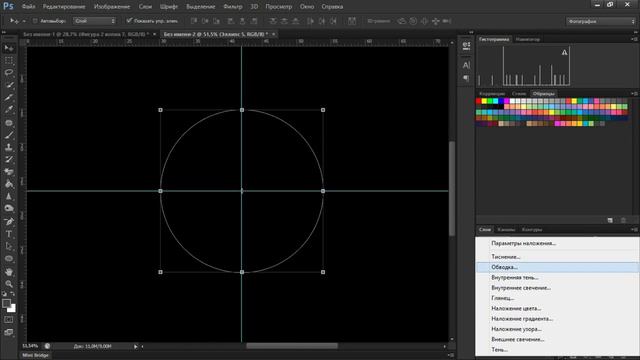Select the History Brush tool
The height and width of the screenshot is (360, 640).
9,160
